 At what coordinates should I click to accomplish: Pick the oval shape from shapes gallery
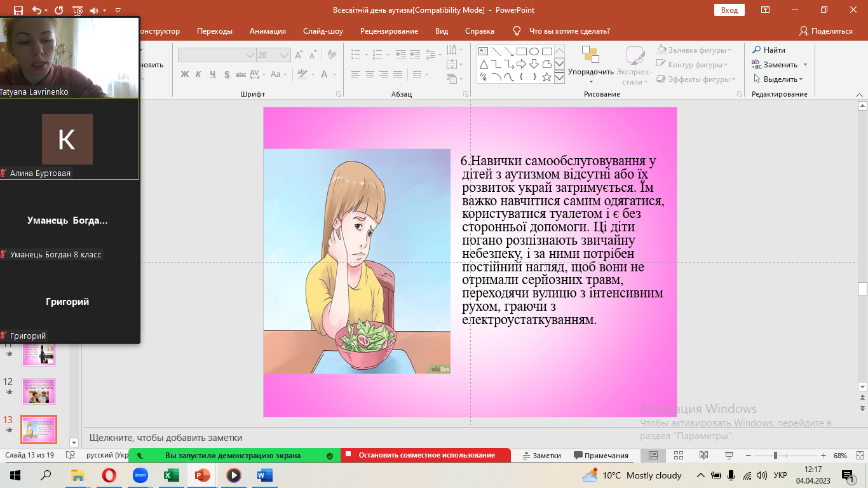pyautogui.click(x=534, y=51)
